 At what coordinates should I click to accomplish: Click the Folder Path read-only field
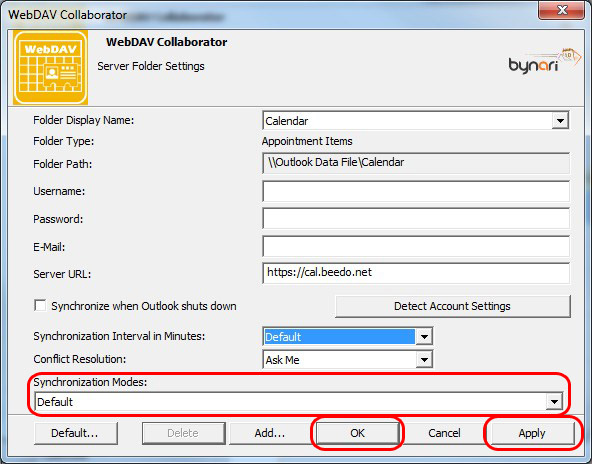pyautogui.click(x=416, y=163)
